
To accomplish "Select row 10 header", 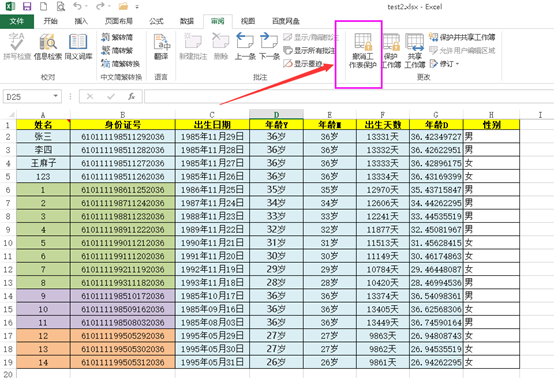I will [x=8, y=243].
